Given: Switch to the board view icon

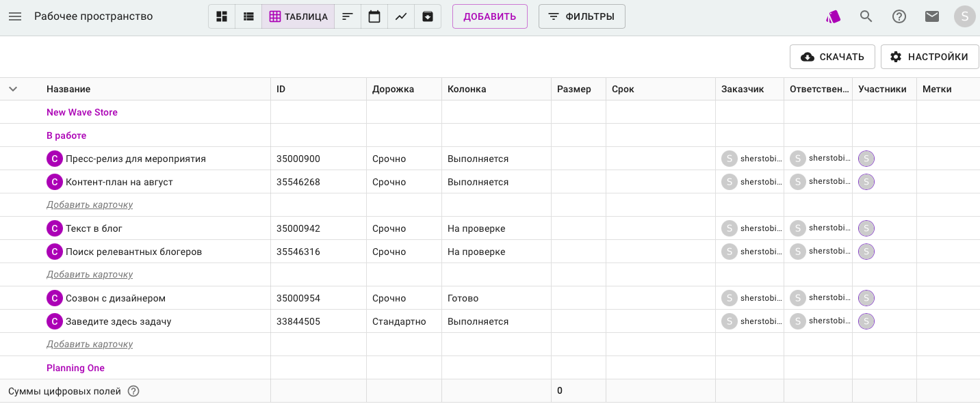Looking at the screenshot, I should (222, 16).
